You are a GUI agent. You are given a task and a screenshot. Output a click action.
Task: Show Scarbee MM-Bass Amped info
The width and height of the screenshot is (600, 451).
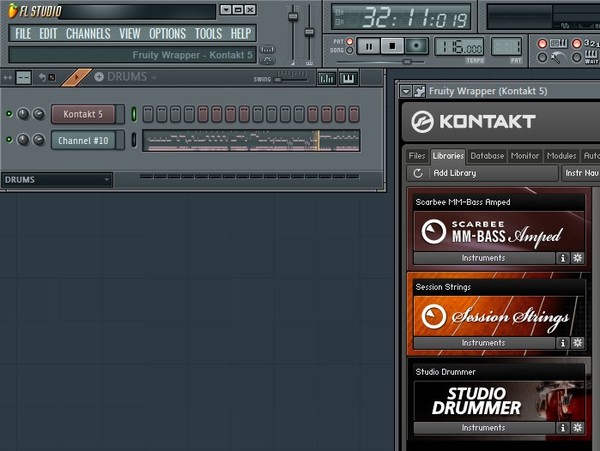(562, 258)
